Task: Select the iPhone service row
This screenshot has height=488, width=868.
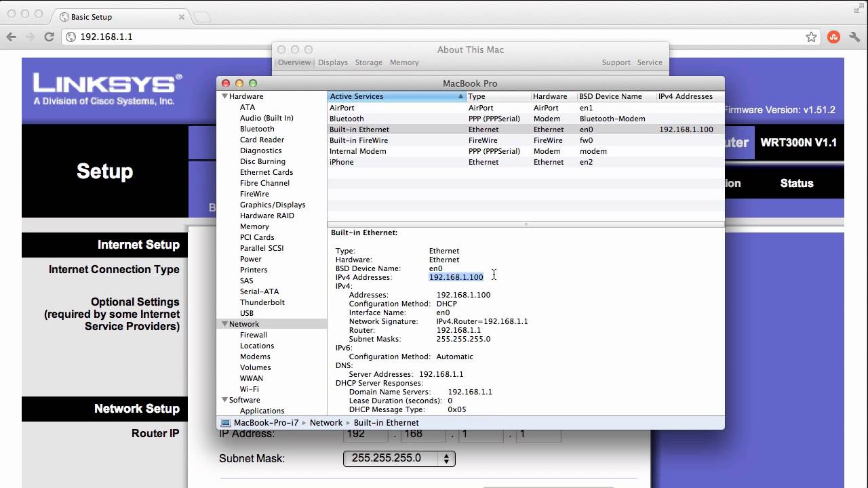Action: (526, 162)
